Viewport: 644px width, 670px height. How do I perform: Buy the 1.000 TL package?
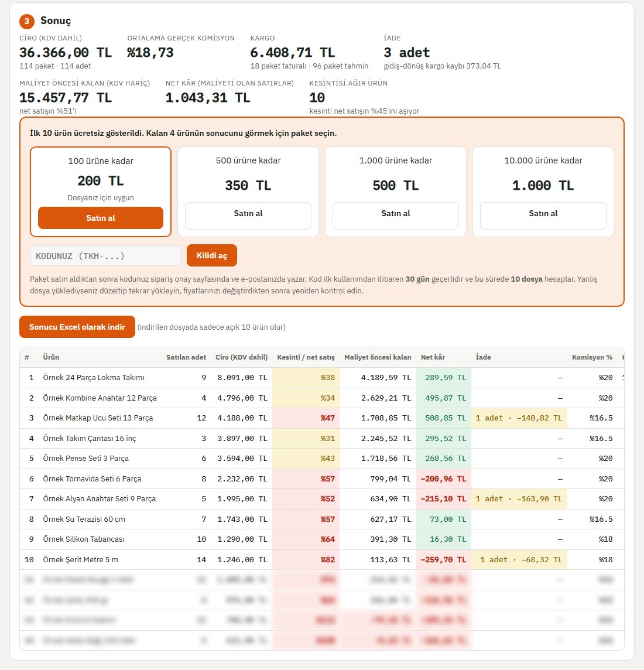(x=543, y=216)
